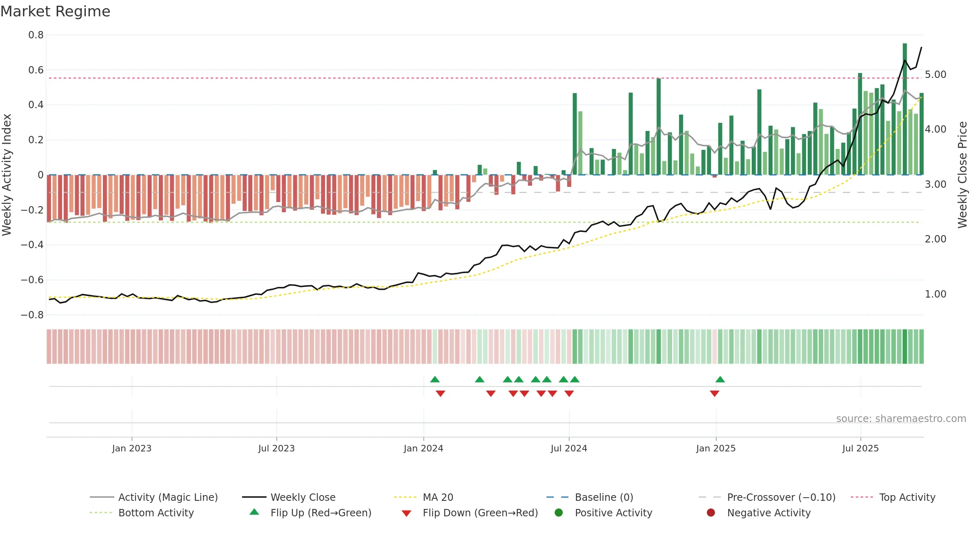Viewport: 980px width, 551px height.
Task: Click the red down-triangle icon in the legend
Action: click(x=406, y=513)
